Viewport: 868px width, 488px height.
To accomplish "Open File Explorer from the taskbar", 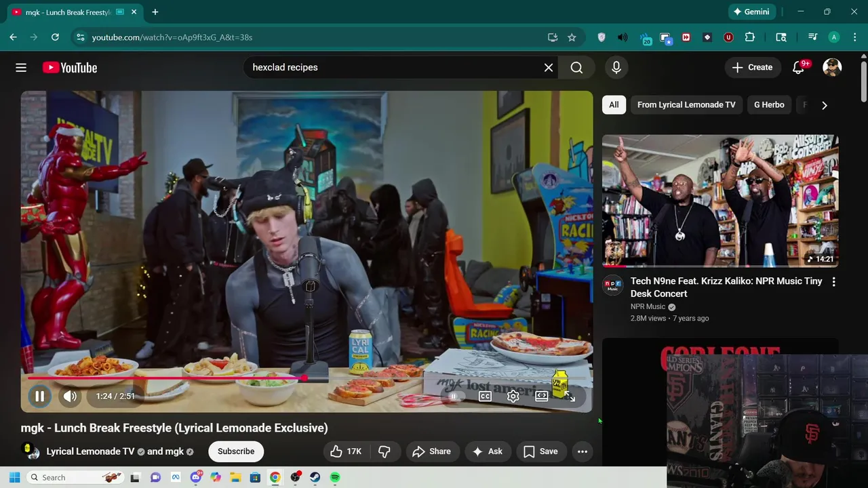I will click(x=235, y=478).
